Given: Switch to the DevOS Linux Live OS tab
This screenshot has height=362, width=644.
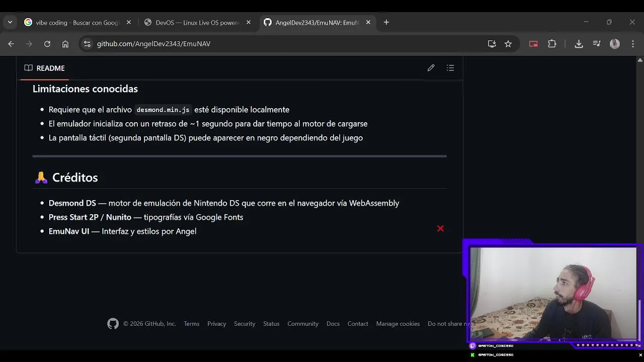Looking at the screenshot, I should [198, 23].
